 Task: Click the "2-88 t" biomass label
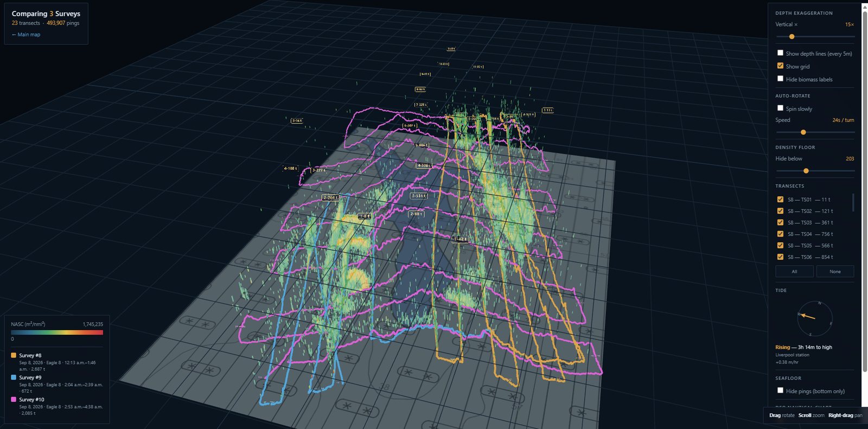click(x=416, y=214)
